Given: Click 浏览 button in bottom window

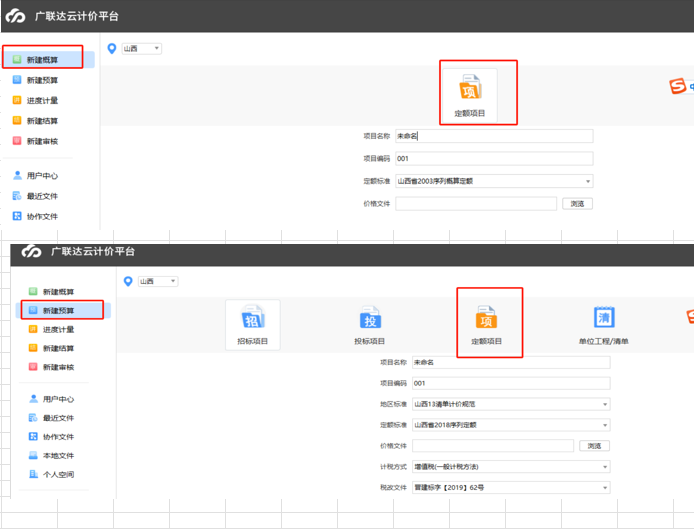Looking at the screenshot, I should pos(594,446).
